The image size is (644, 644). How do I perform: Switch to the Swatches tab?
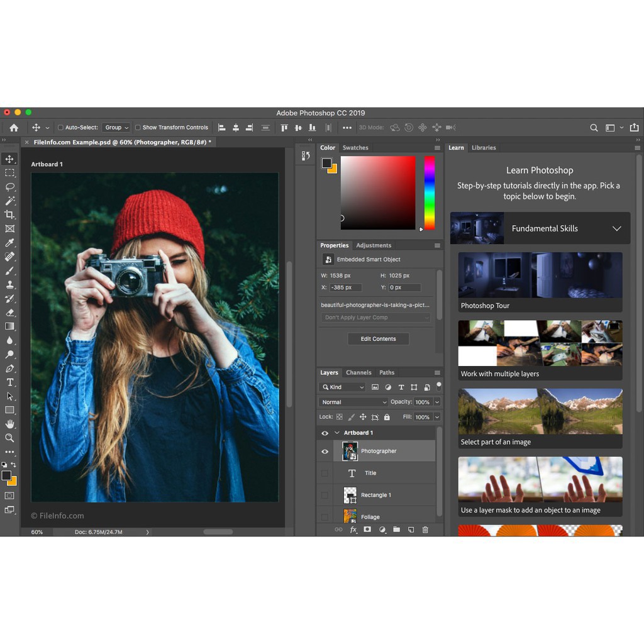tap(355, 148)
